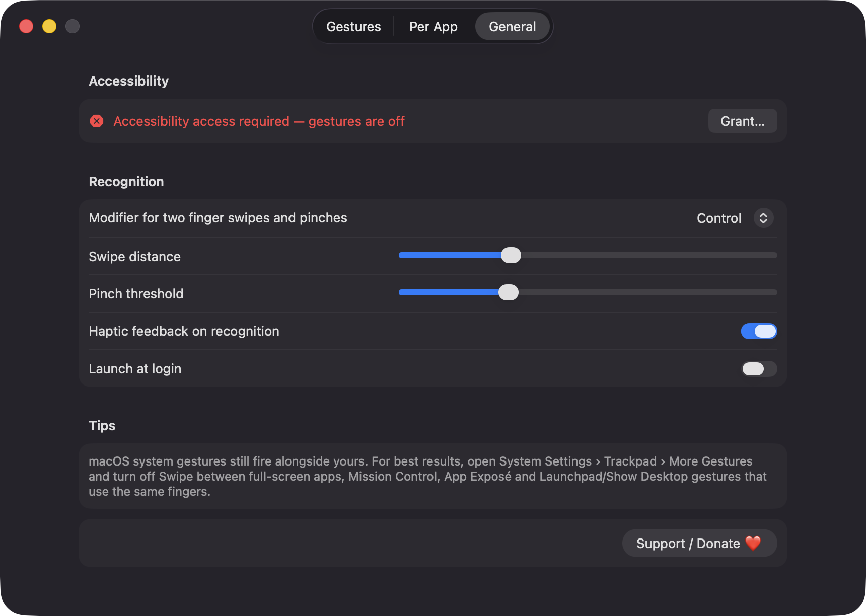
Task: Click the Control modifier value
Action: pos(719,218)
